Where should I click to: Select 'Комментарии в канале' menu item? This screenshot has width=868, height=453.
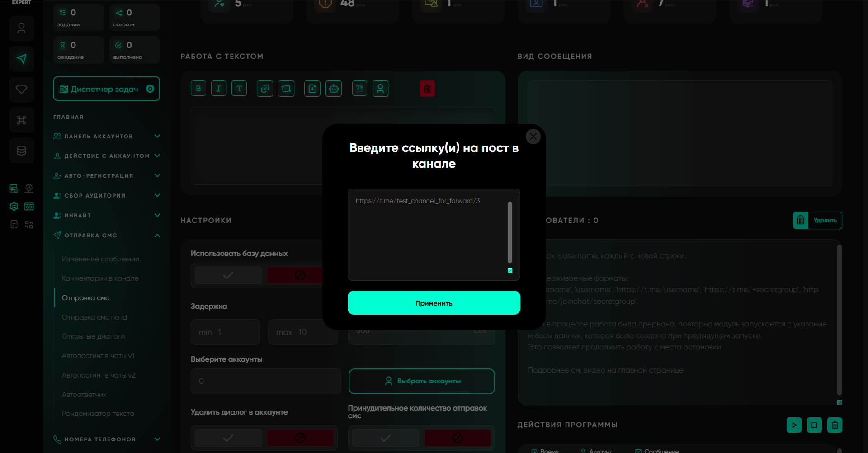click(100, 278)
